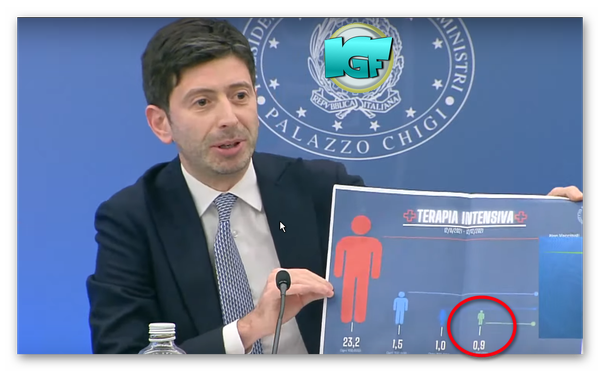This screenshot has width=600, height=386.
Task: Click the red cross left of title
Action: pos(409,216)
